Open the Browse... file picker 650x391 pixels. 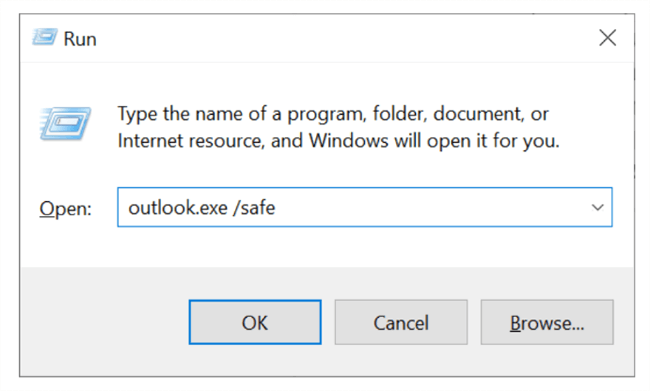[547, 322]
